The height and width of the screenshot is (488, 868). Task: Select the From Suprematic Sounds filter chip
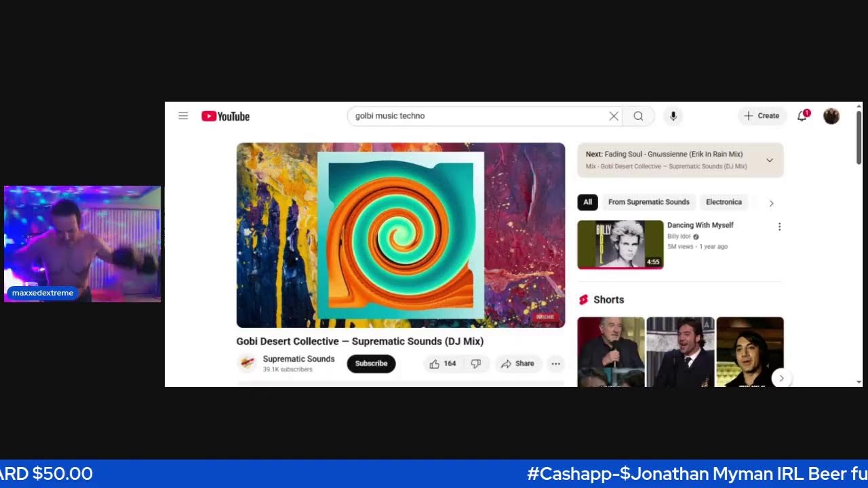coord(648,202)
